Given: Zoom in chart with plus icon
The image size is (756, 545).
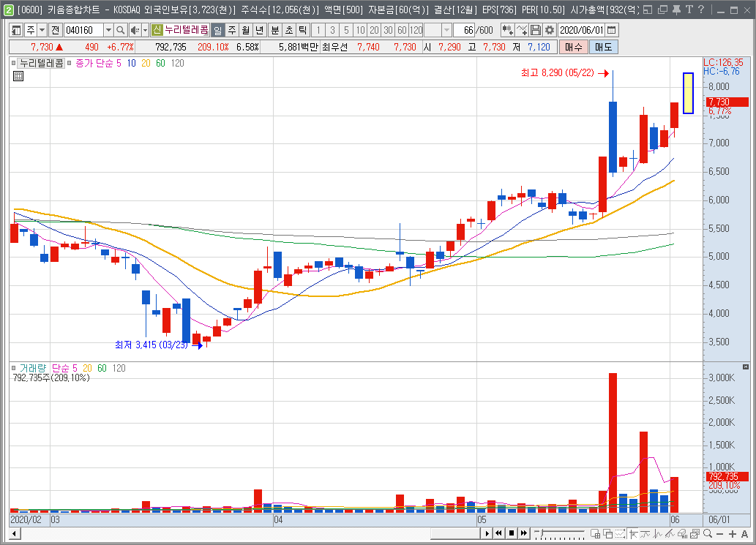Looking at the screenshot, I should pos(733,534).
